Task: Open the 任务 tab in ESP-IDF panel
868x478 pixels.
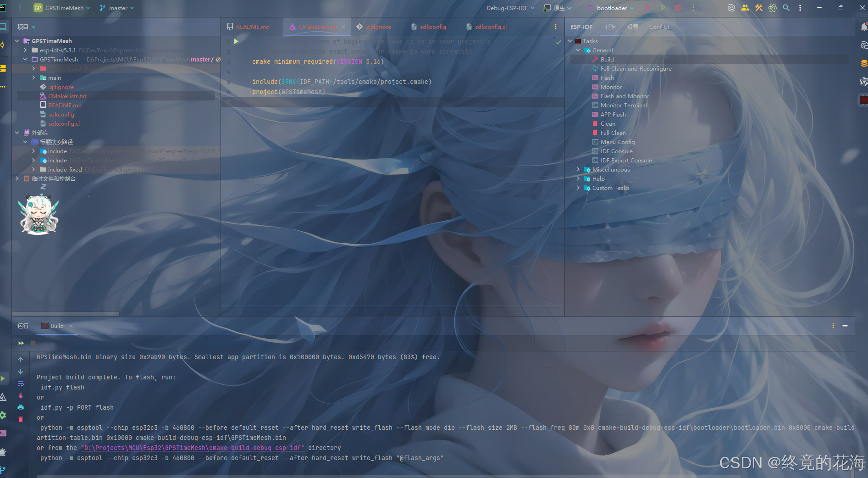Action: (611, 27)
